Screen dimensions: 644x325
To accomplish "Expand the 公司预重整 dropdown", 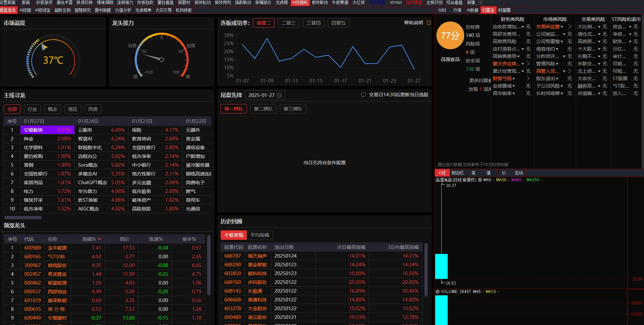I will click(x=562, y=41).
